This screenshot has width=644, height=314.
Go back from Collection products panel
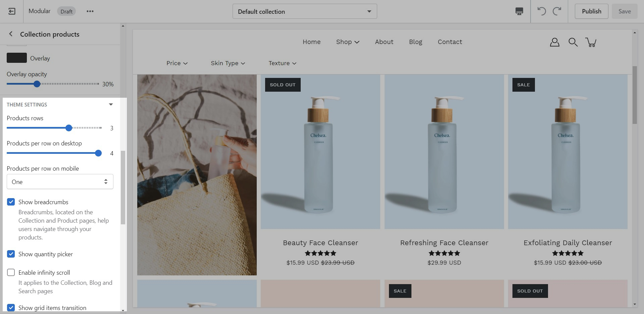click(11, 34)
